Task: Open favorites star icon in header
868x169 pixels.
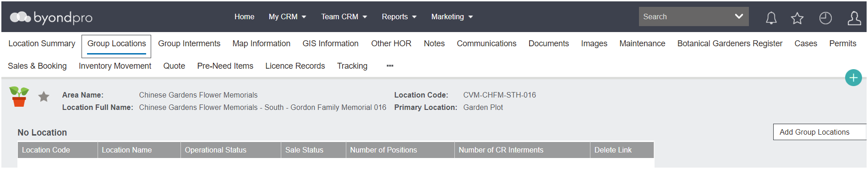Action: (797, 18)
